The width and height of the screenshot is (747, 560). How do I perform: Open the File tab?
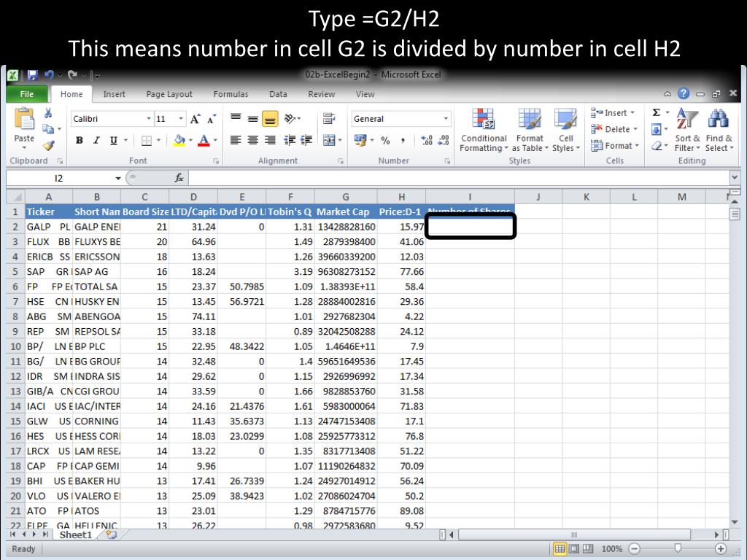click(27, 94)
